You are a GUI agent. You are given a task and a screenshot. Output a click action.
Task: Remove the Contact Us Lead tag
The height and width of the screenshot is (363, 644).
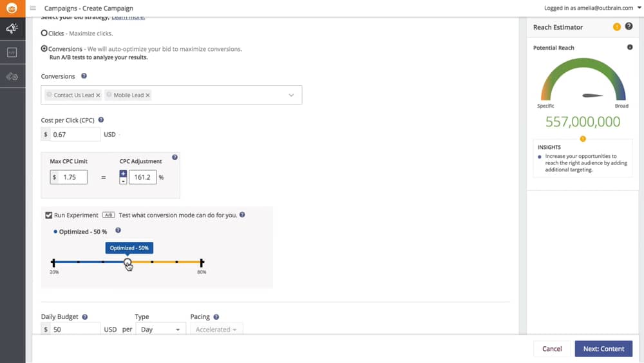(x=98, y=95)
